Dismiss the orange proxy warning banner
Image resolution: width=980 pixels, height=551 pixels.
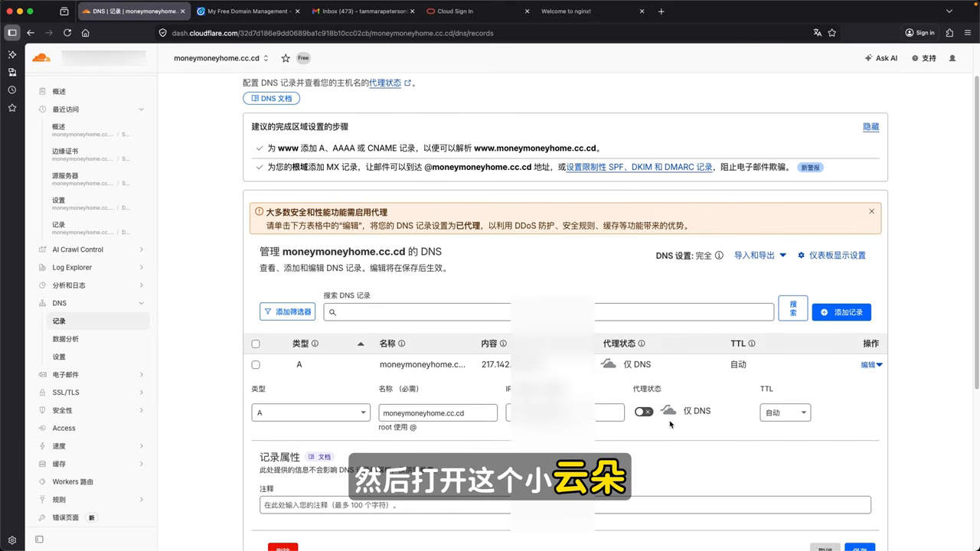pyautogui.click(x=871, y=211)
